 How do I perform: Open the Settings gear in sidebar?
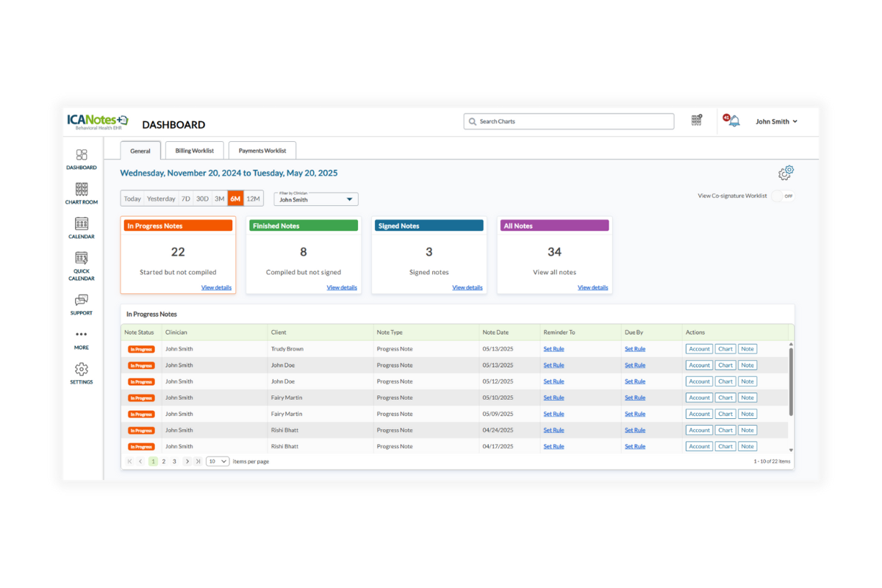[x=82, y=369]
